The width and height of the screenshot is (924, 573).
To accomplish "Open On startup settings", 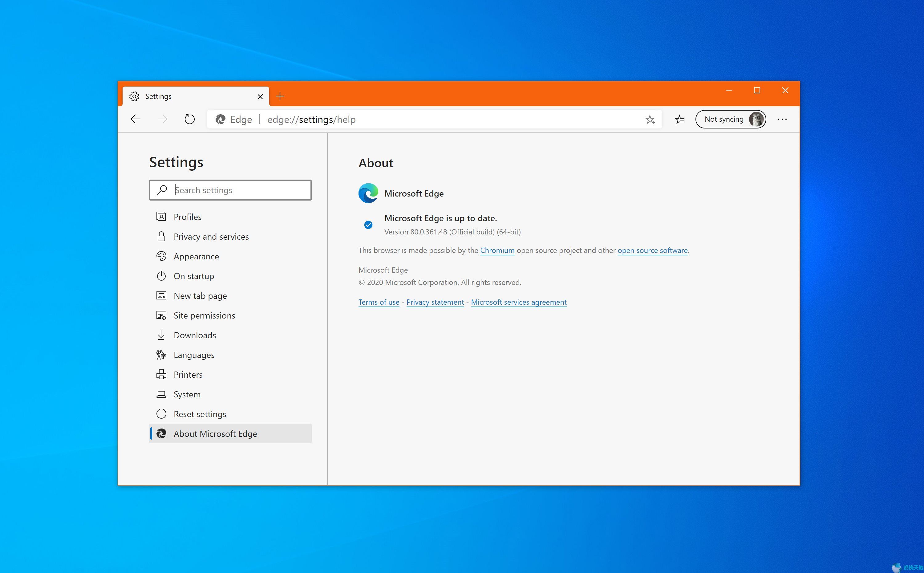I will [230, 276].
